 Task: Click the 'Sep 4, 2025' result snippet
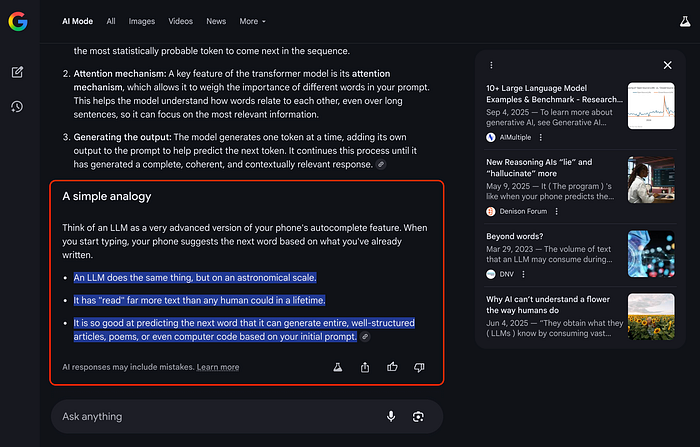[x=550, y=117]
